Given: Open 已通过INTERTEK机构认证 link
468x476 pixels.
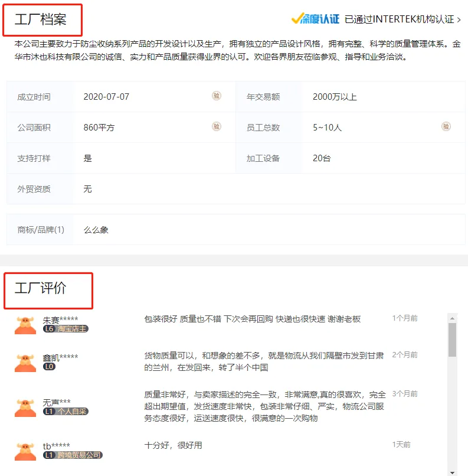Looking at the screenshot, I should [x=399, y=19].
